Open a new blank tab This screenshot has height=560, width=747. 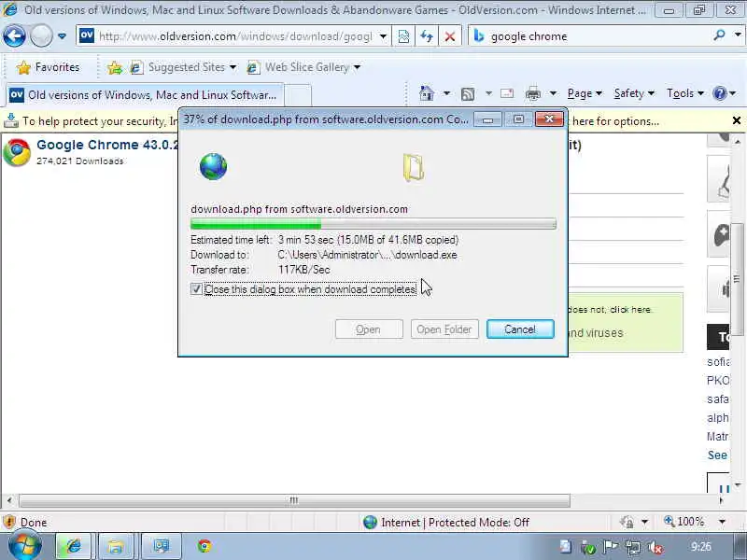coord(298,95)
